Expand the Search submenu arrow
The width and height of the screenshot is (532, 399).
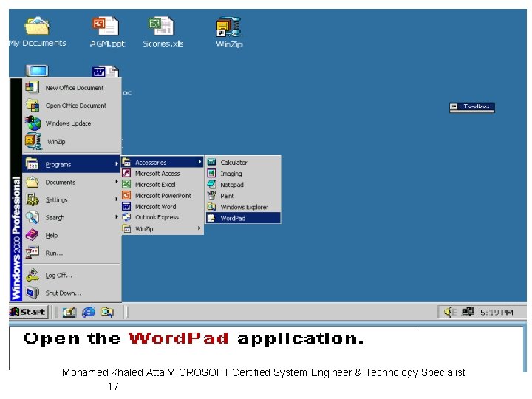[117, 216]
